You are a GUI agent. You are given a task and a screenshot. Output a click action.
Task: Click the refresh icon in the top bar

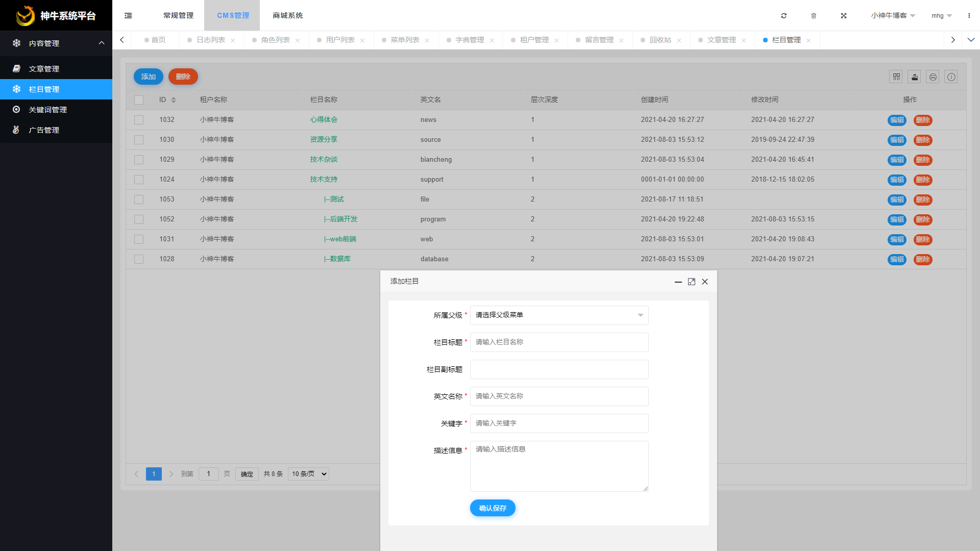click(783, 16)
